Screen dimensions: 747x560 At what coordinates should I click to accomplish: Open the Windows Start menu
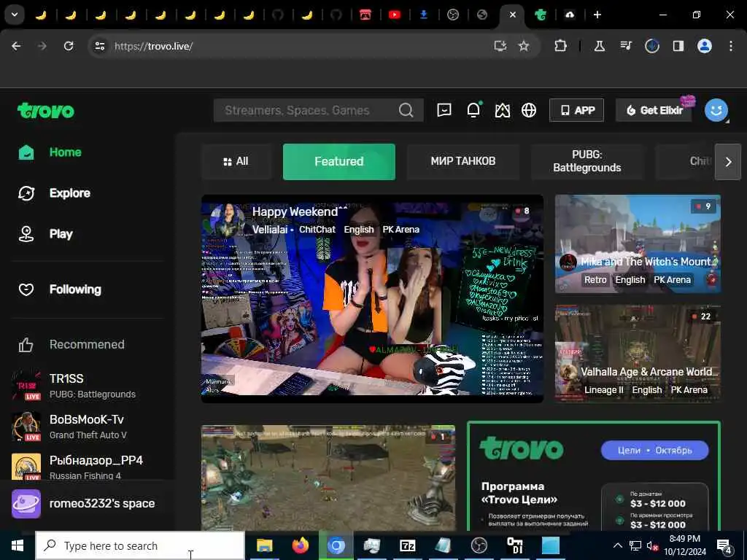18,545
